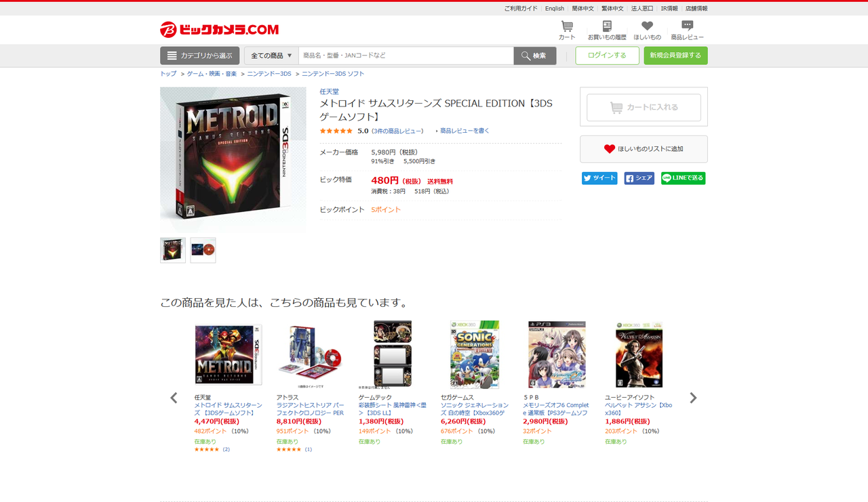Viewport: 868px width, 502px height.
Task: Open ニンテンドー3DS breadcrumb link
Action: [269, 73]
